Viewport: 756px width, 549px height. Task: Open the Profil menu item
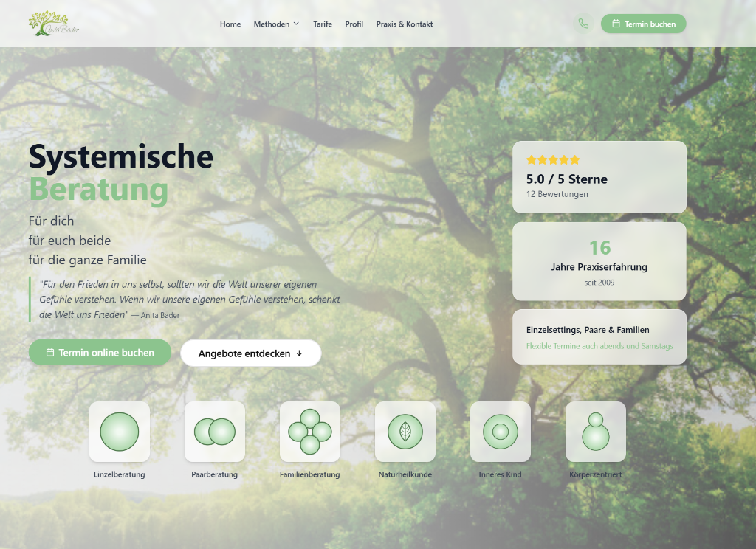pos(354,24)
